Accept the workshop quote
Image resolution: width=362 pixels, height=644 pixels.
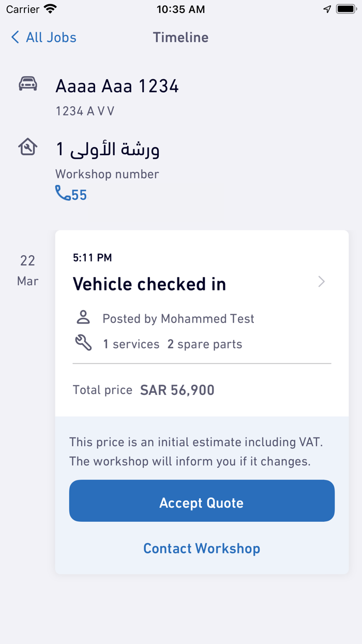[202, 501]
